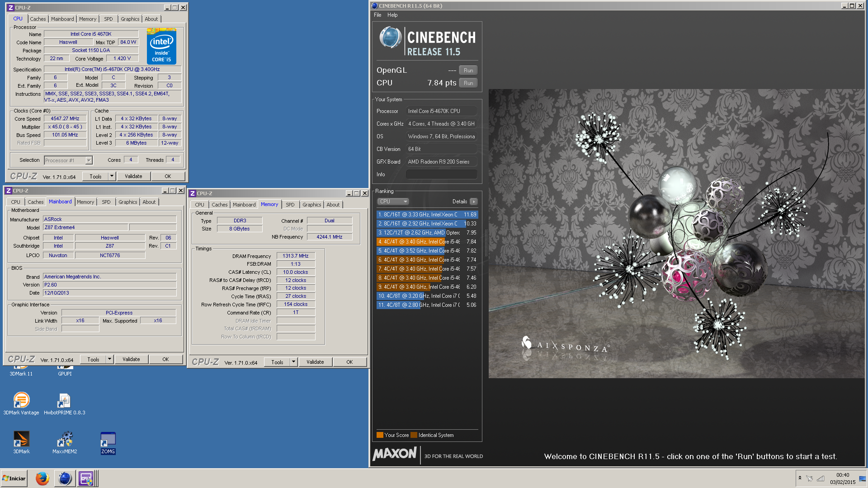Screen dimensions: 868x488
Task: Click the 3DMark 11 desktop label
Action: [21, 374]
